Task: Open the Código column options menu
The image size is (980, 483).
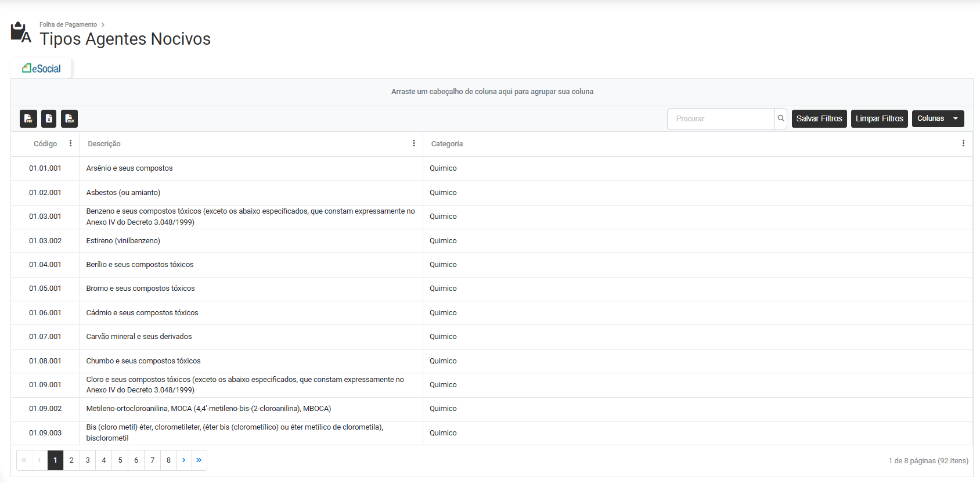Action: pyautogui.click(x=71, y=143)
